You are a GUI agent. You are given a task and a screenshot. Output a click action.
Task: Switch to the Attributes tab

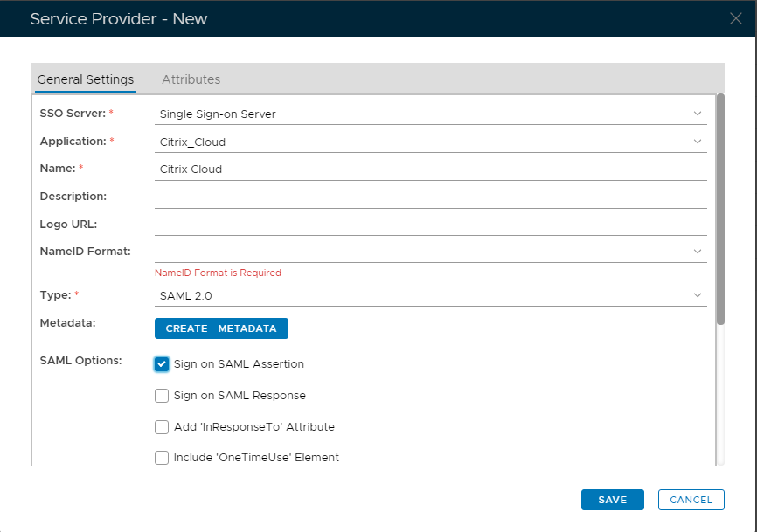tap(191, 79)
